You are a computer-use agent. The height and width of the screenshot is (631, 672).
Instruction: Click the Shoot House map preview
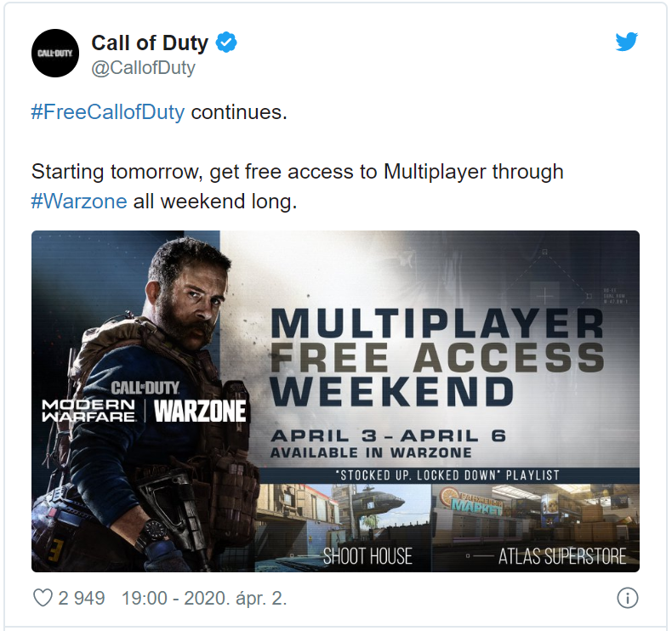click(x=343, y=528)
